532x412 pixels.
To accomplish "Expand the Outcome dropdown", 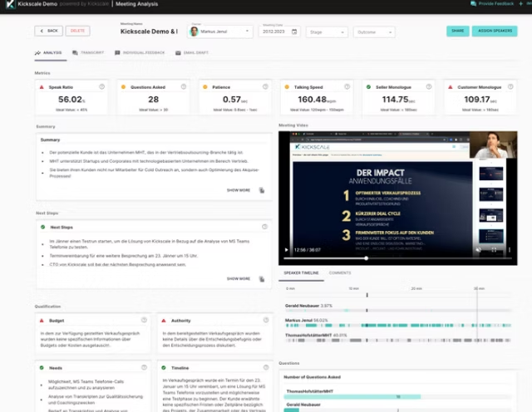I will [374, 32].
